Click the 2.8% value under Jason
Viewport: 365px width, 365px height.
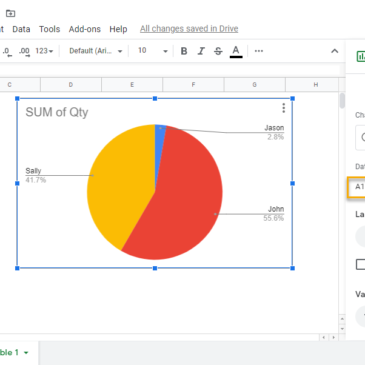[276, 137]
